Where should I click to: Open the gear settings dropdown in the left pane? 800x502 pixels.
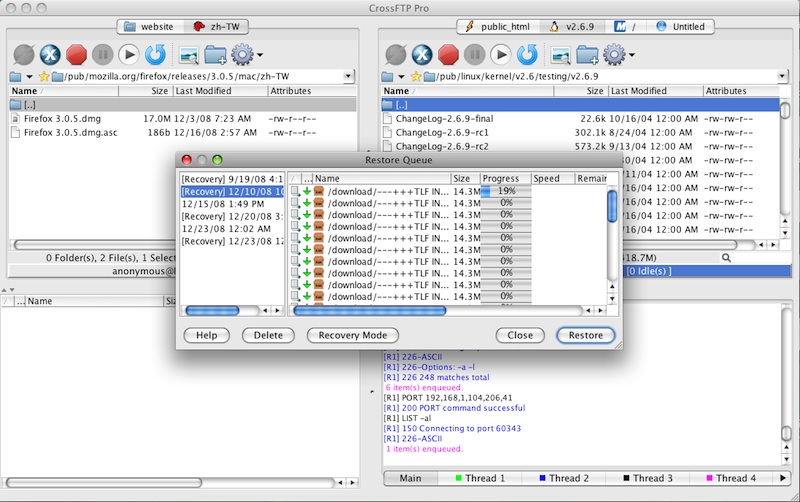tap(246, 54)
